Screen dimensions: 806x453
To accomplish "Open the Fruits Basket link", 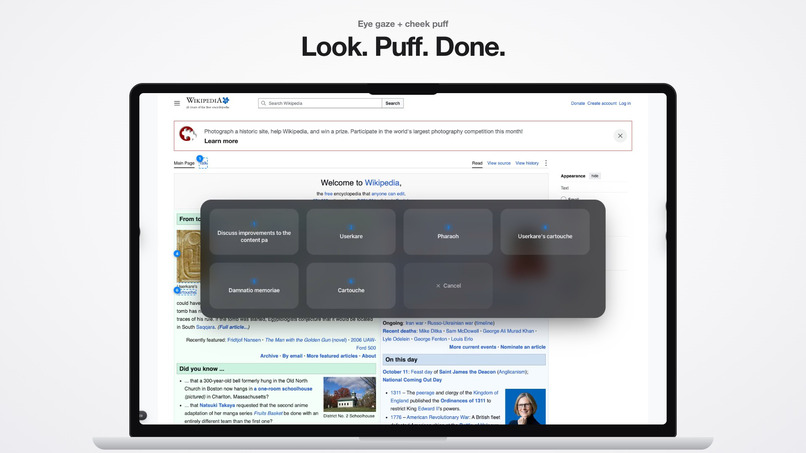I will pos(268,413).
